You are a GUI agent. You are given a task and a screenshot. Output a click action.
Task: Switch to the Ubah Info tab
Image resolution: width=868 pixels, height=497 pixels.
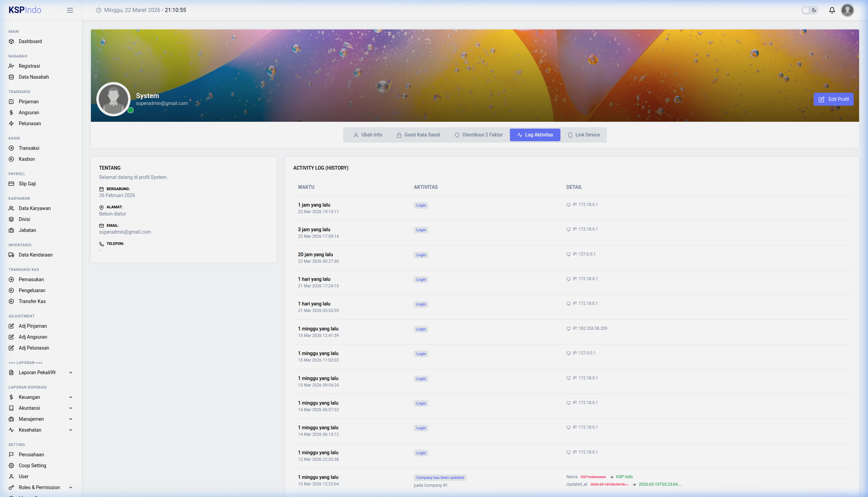pos(368,135)
